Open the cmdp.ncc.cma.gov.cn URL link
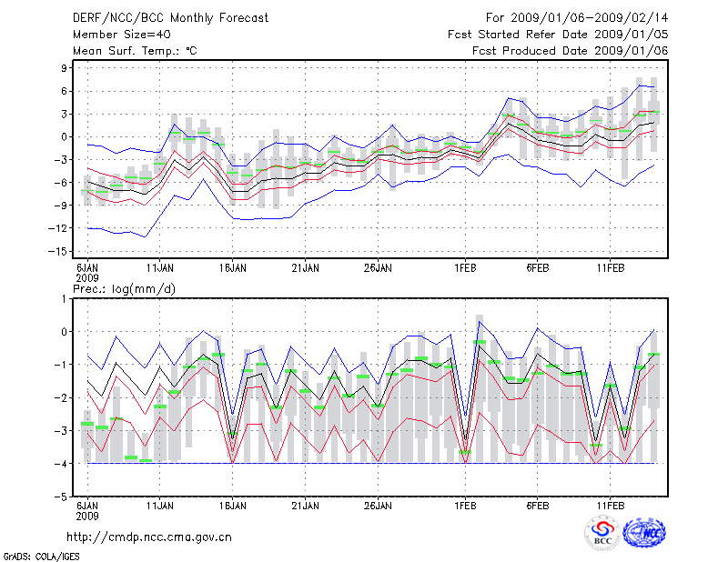 click(150, 537)
